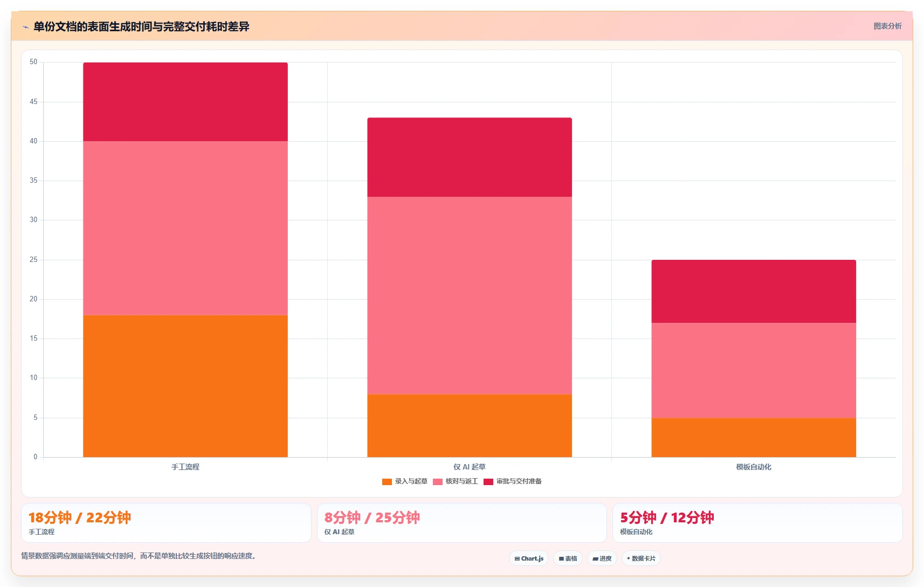Toggle the 审批与交付准备 legend item
The height and width of the screenshot is (587, 924).
tap(512, 481)
